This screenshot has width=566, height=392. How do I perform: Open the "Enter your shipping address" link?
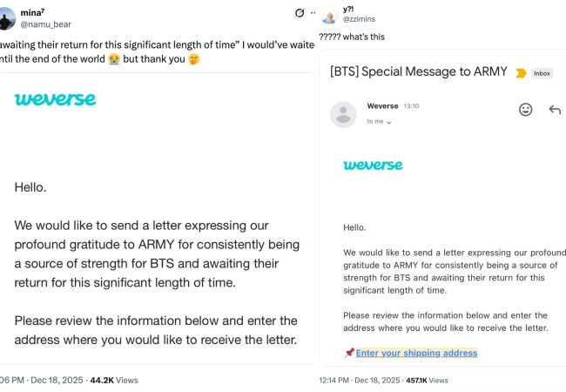(x=416, y=353)
